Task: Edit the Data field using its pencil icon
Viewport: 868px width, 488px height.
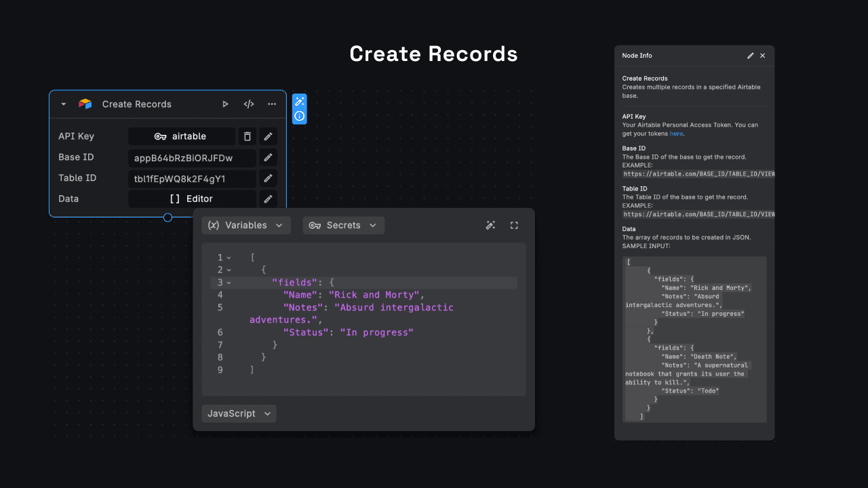Action: (268, 199)
